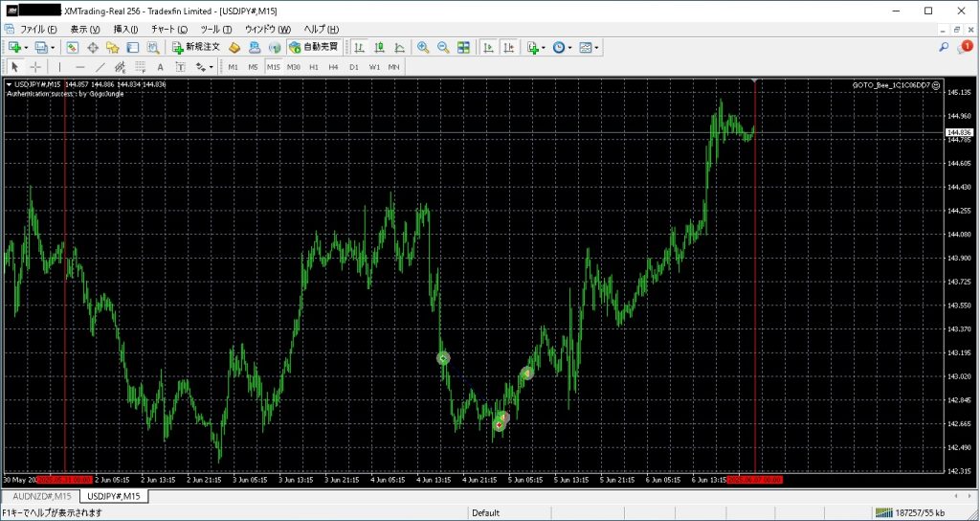Select the text label 'A' tool

[x=160, y=67]
